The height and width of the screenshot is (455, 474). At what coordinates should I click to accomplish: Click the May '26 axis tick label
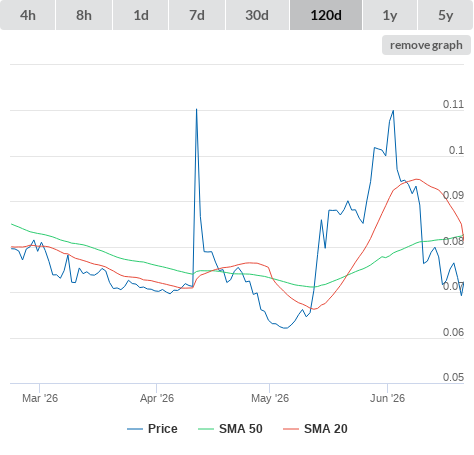pos(270,398)
